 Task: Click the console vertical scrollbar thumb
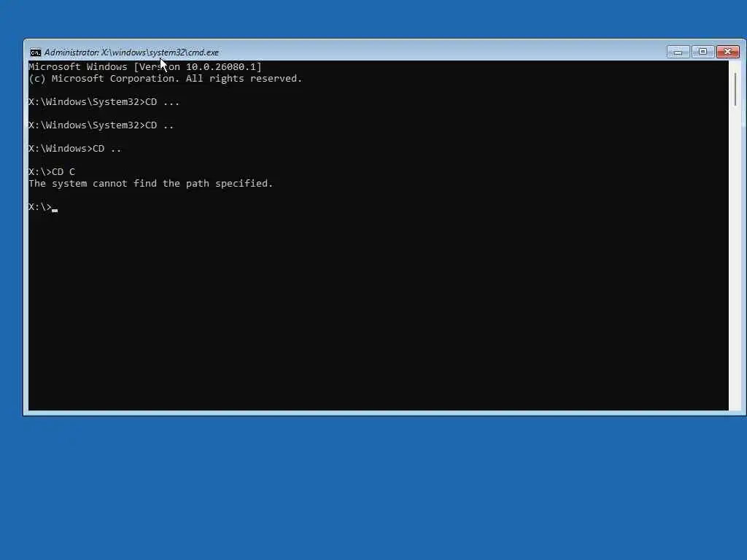click(x=735, y=90)
